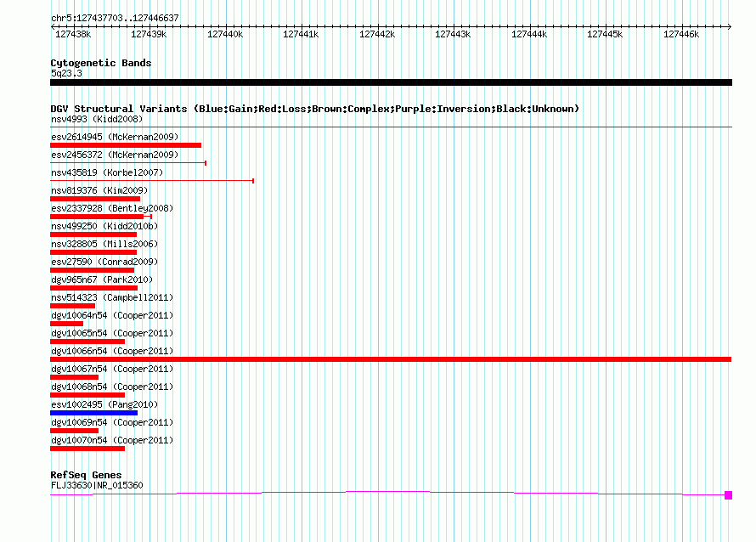Open variant esv2456372 (McKernan2009) label
This screenshot has width=756, height=542.
pyautogui.click(x=115, y=155)
